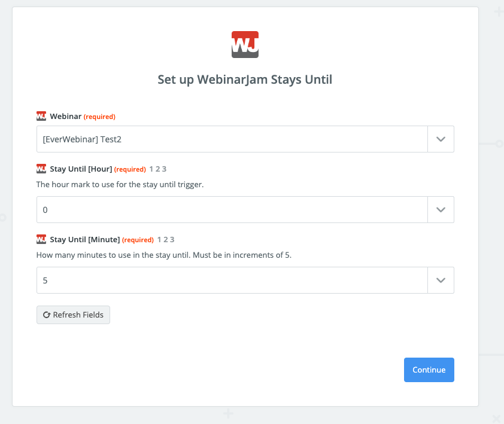504x424 pixels.
Task: Click the plus icon in top-right background
Action: 499,12
